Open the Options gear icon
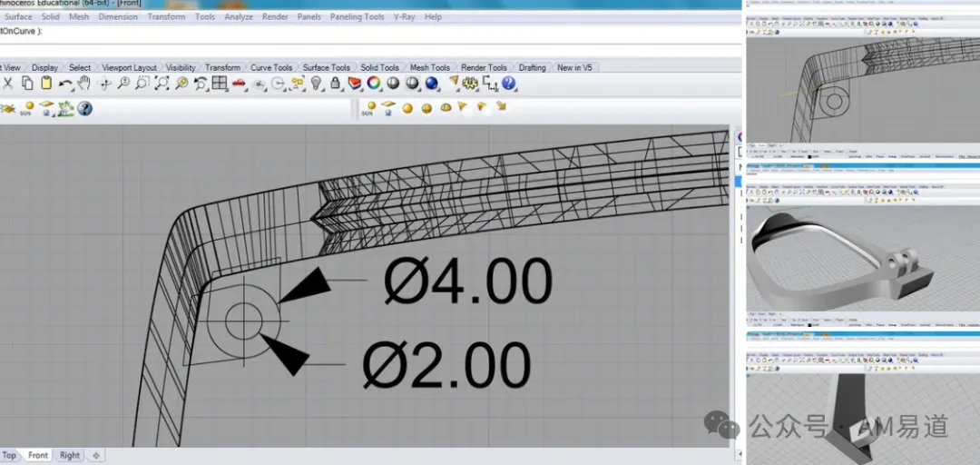 (470, 84)
